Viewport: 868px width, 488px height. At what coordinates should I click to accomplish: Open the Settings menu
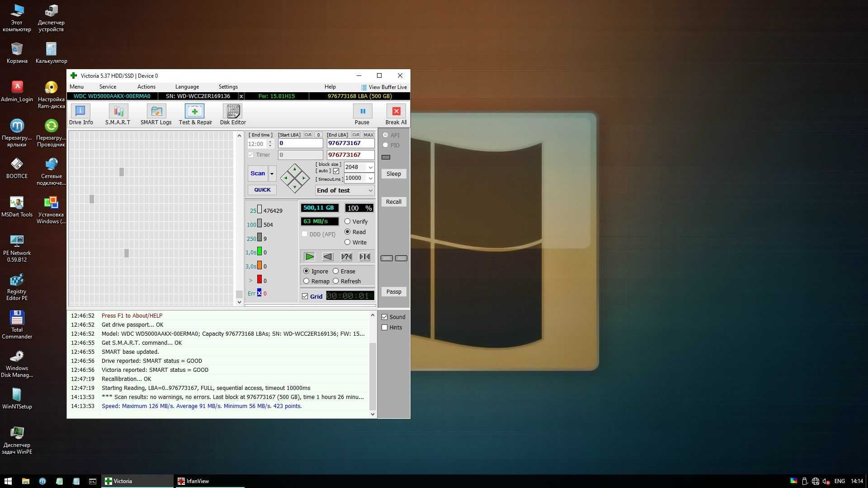[x=228, y=87]
